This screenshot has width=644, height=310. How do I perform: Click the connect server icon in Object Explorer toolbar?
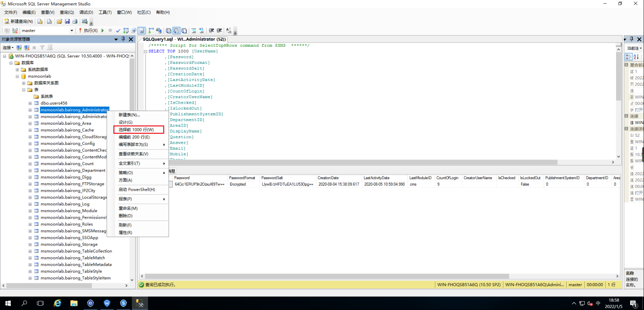pos(19,48)
